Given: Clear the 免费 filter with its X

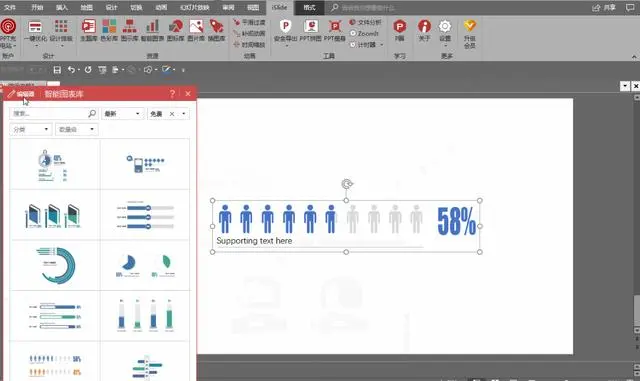Looking at the screenshot, I should (172, 114).
